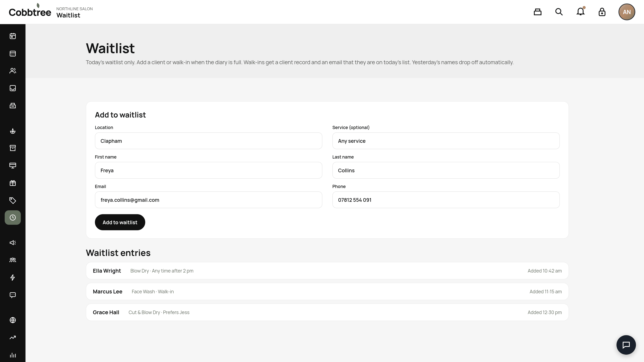Viewport: 644px width, 362px height.
Task: Open the inbox tray icon in sidebar
Action: (x=13, y=88)
